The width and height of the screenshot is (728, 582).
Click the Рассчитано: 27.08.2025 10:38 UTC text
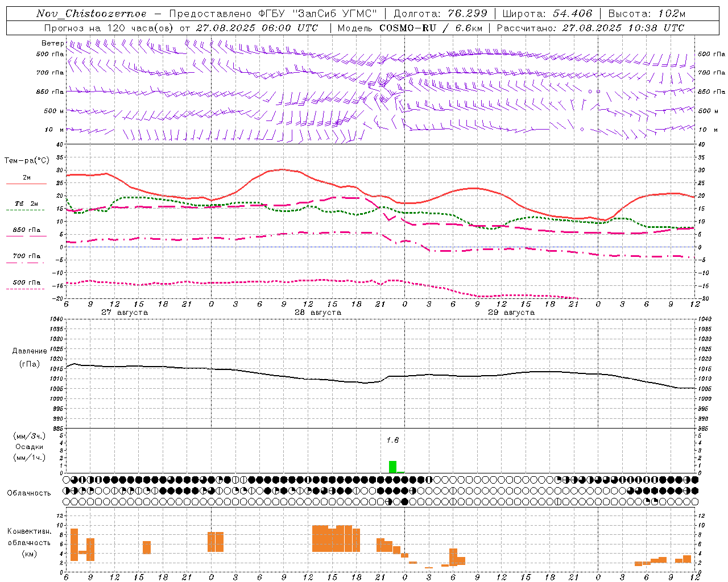point(591,28)
